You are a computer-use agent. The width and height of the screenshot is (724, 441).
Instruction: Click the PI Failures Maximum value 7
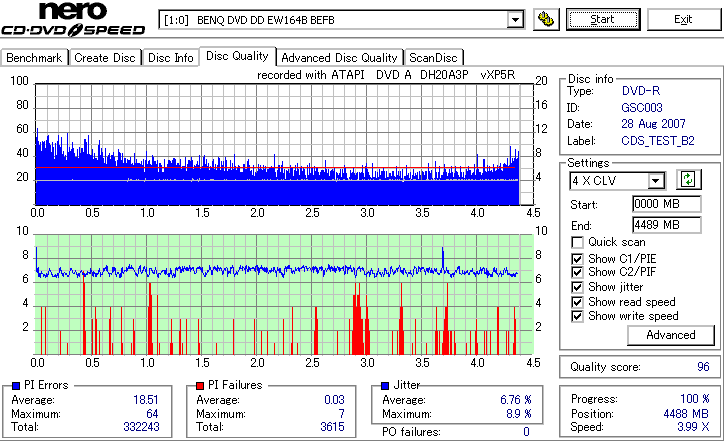tap(341, 414)
